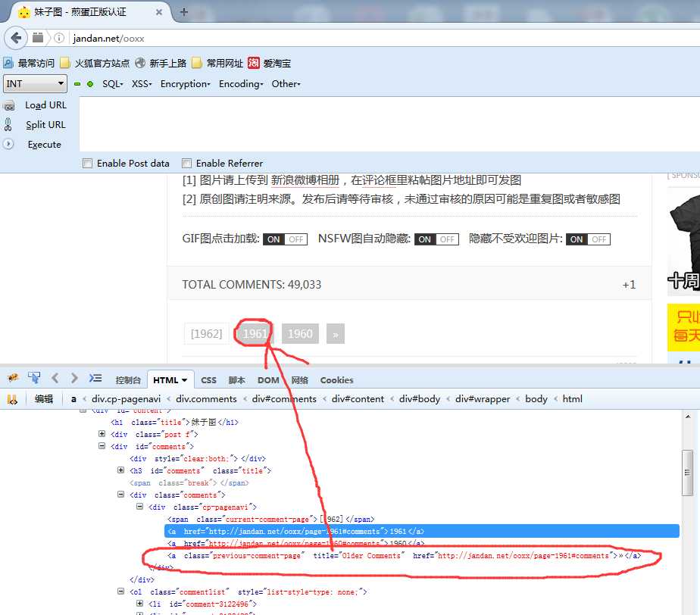The height and width of the screenshot is (615, 700).
Task: Click the site info icon in address bar
Action: 59,38
